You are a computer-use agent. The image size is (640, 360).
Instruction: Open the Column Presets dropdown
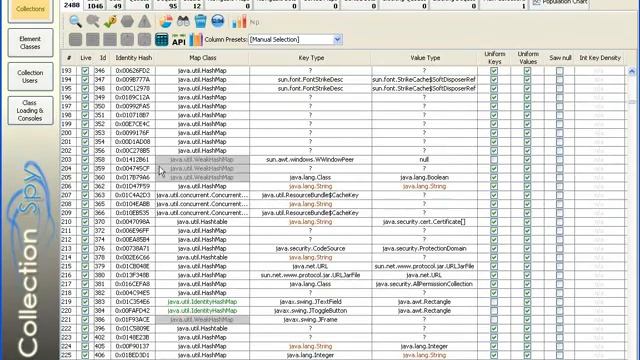(x=295, y=40)
